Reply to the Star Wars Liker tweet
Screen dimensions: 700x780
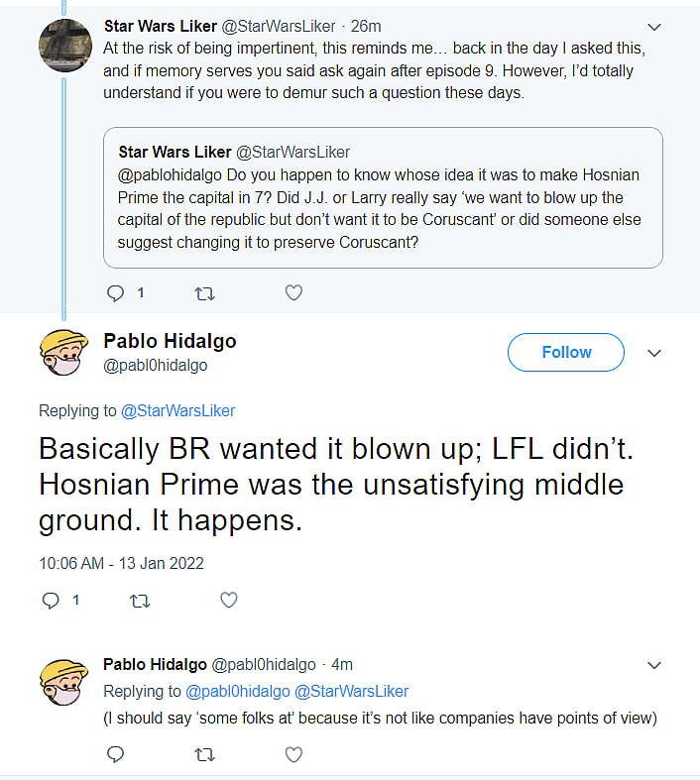pos(116,292)
